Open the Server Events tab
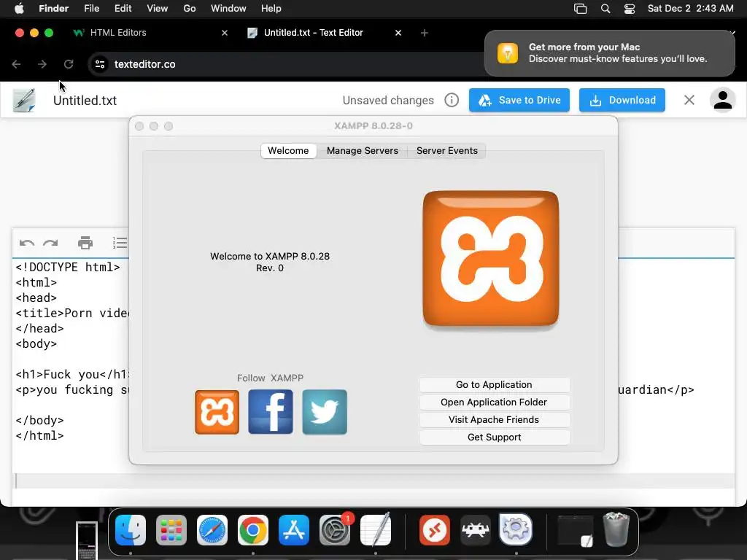Screen dimensions: 747x560 point(447,150)
